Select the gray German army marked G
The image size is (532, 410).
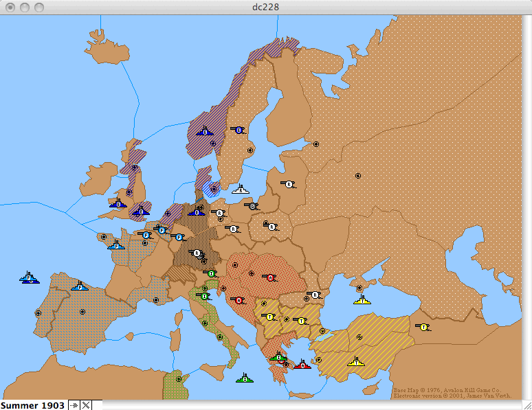tap(252, 206)
